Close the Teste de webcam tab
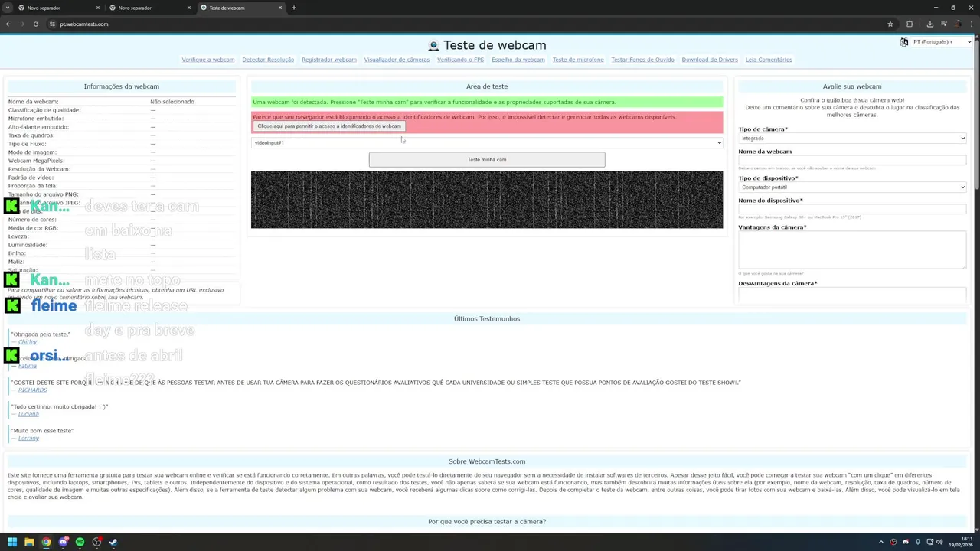980x551 pixels. [280, 8]
